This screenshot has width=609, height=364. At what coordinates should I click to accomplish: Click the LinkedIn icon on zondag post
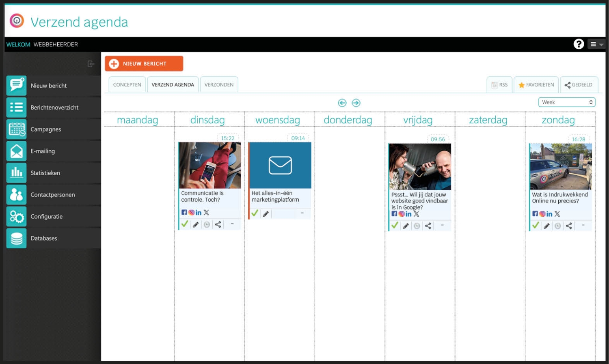549,214
